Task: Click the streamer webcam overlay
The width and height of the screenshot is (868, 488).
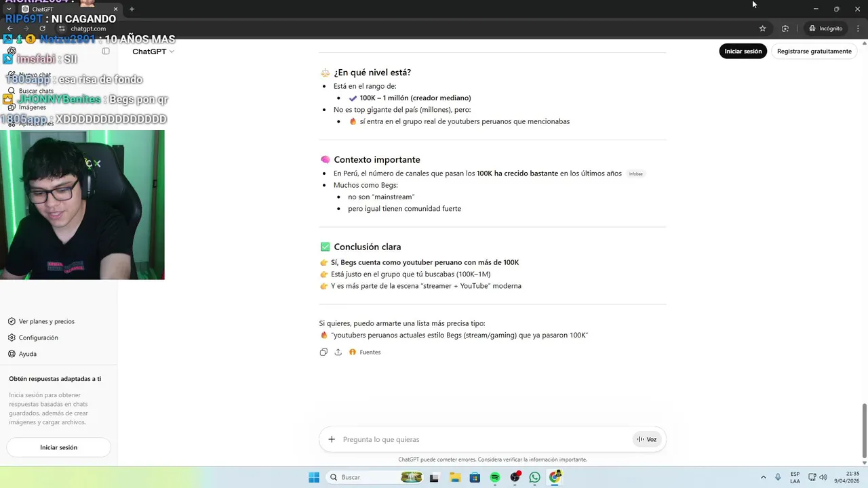Action: coord(82,205)
